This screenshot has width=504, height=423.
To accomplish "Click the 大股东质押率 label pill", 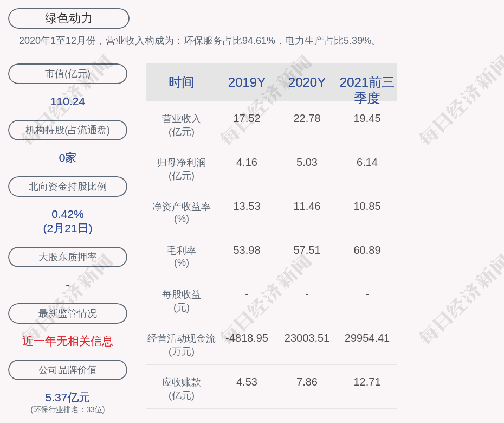I will [x=68, y=257].
